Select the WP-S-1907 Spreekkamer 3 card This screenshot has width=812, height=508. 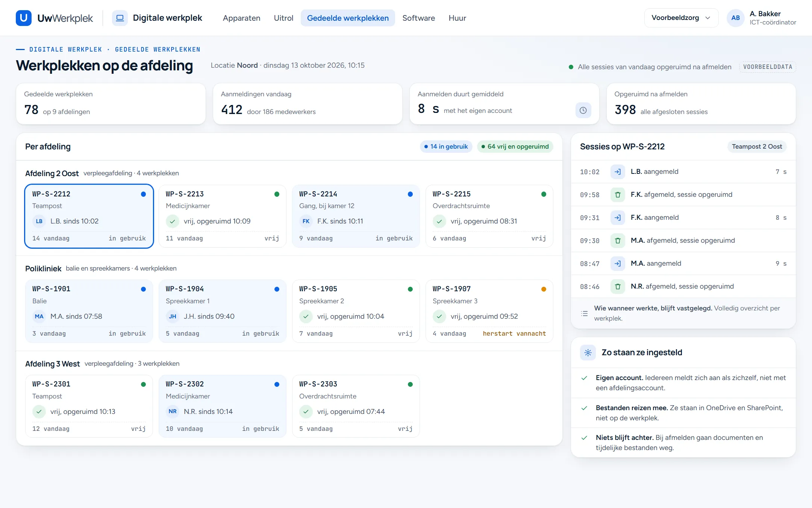click(x=489, y=311)
